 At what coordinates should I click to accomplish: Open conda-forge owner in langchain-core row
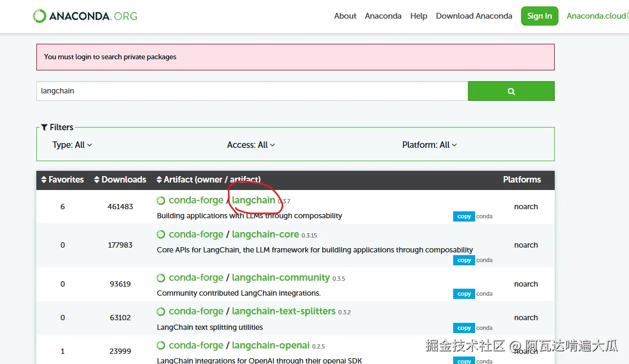(196, 234)
